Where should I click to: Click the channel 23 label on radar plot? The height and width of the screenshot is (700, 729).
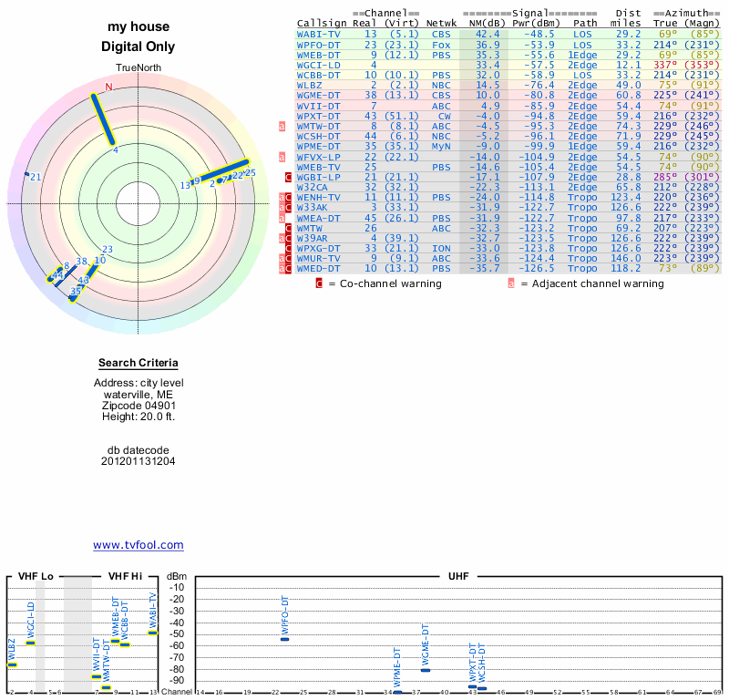tap(107, 250)
